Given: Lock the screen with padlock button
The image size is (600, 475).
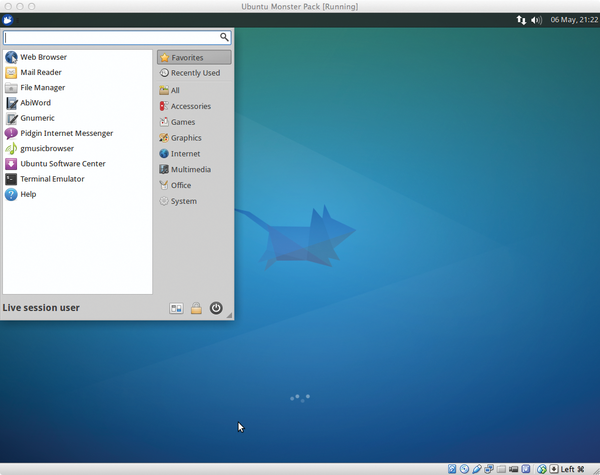Looking at the screenshot, I should 196,308.
